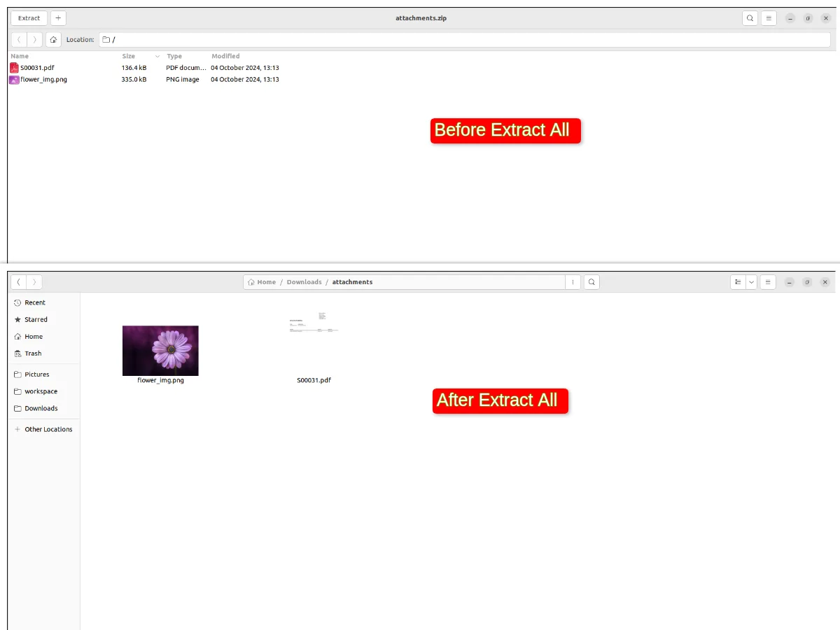840x630 pixels.
Task: Expand view options dropdown arrow
Action: [751, 282]
